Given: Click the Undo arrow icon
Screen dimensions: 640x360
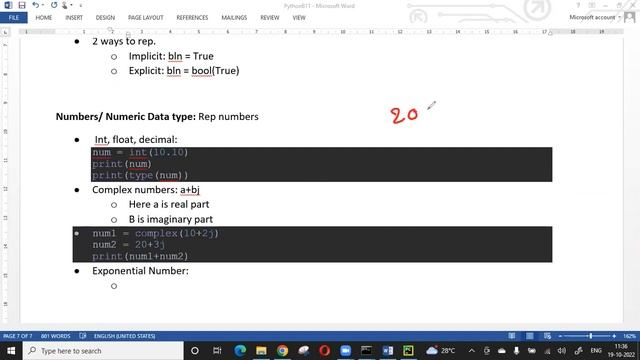Looking at the screenshot, I should [x=36, y=5].
